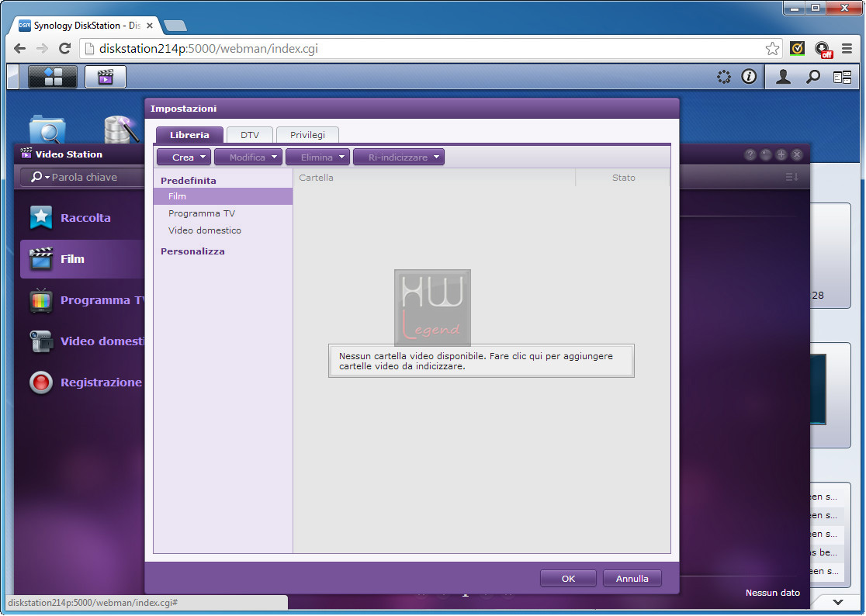Cancel the dialog with Annulla
This screenshot has height=616, width=866.
(x=632, y=579)
